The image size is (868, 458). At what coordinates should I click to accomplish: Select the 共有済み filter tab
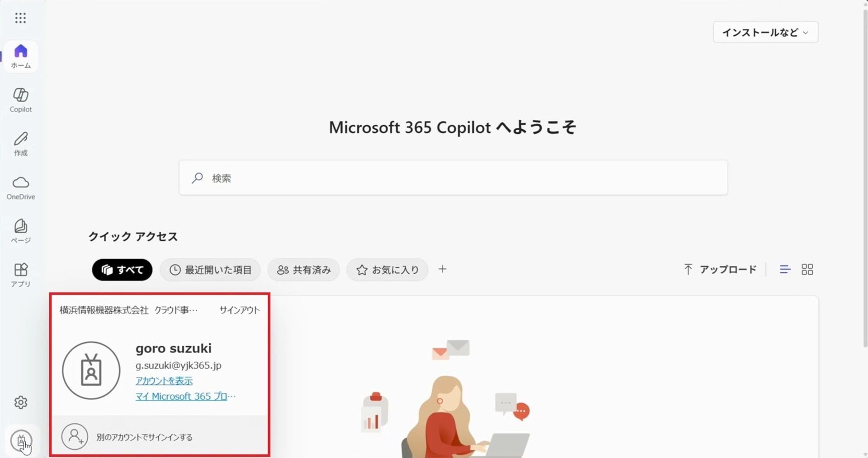[x=303, y=270]
